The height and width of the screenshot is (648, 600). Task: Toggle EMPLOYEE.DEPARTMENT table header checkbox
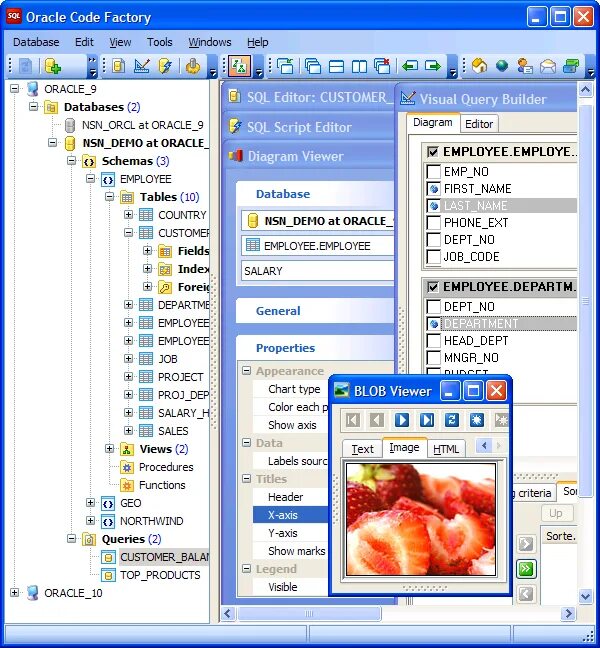(433, 287)
